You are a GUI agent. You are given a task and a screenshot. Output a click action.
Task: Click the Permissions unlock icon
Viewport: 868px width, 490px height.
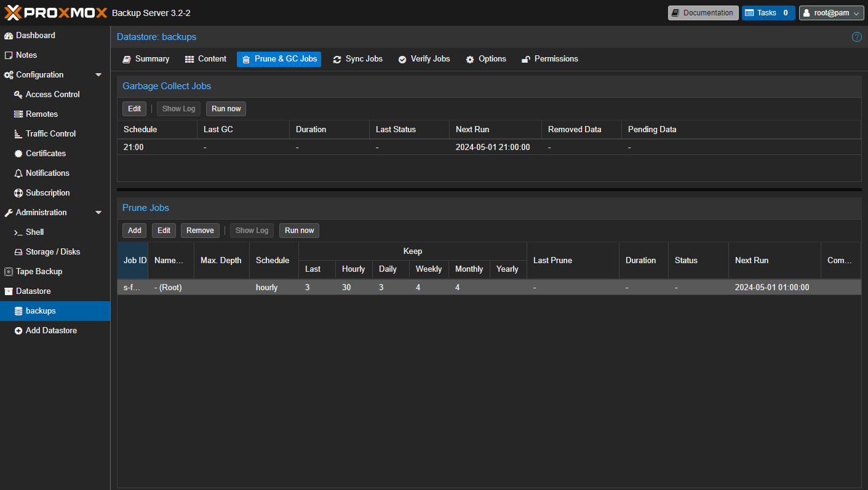(526, 60)
